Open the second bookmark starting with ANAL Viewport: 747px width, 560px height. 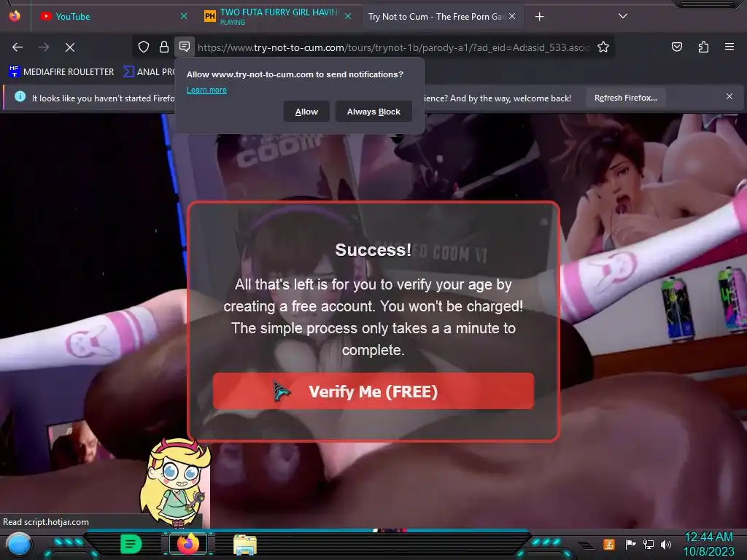tap(149, 72)
